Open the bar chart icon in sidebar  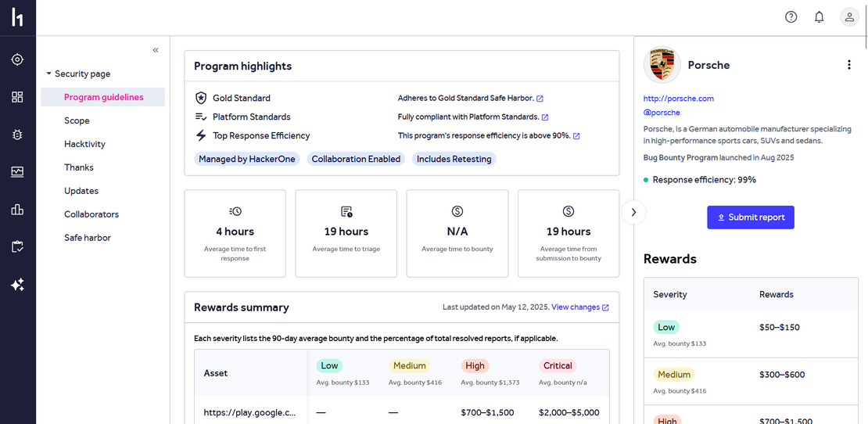tap(17, 210)
